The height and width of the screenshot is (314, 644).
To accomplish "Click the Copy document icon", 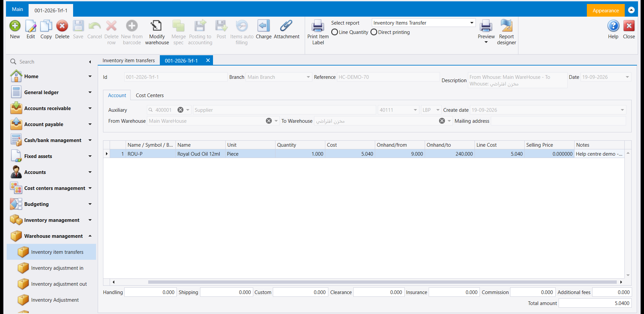I will pyautogui.click(x=46, y=26).
